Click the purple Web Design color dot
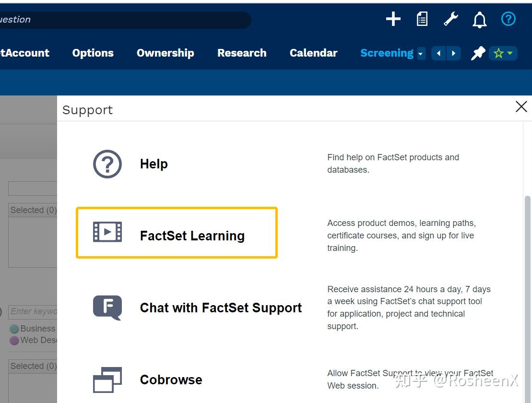Viewport: 532px width, 403px height. (14, 340)
